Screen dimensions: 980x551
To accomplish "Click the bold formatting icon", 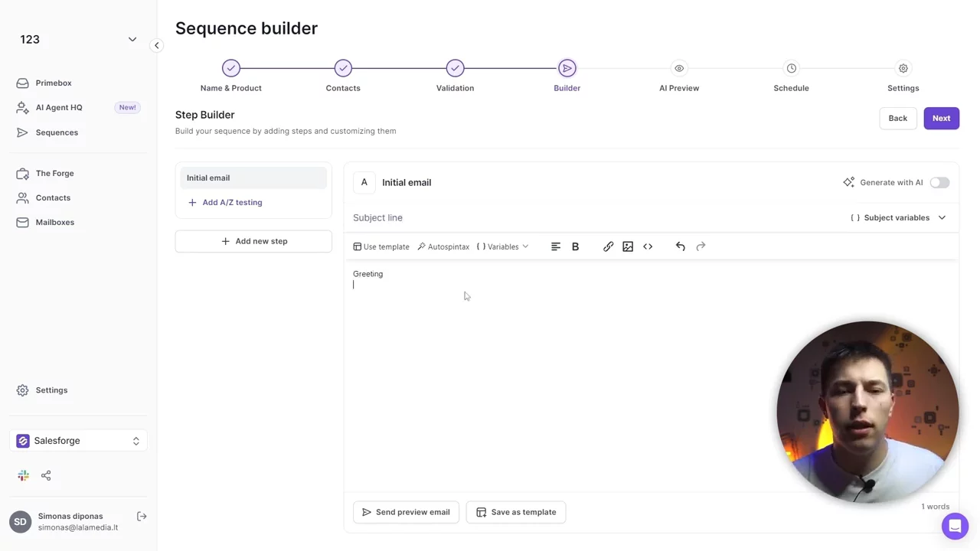I will [575, 246].
